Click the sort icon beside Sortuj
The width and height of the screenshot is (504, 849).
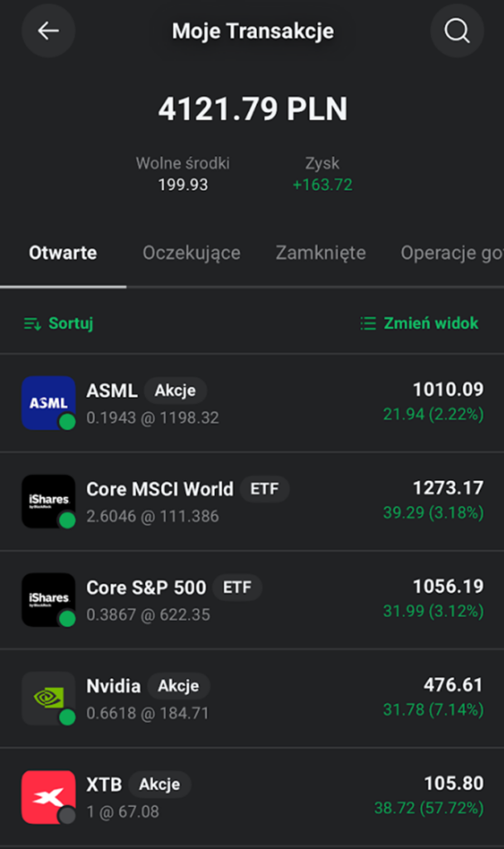32,324
